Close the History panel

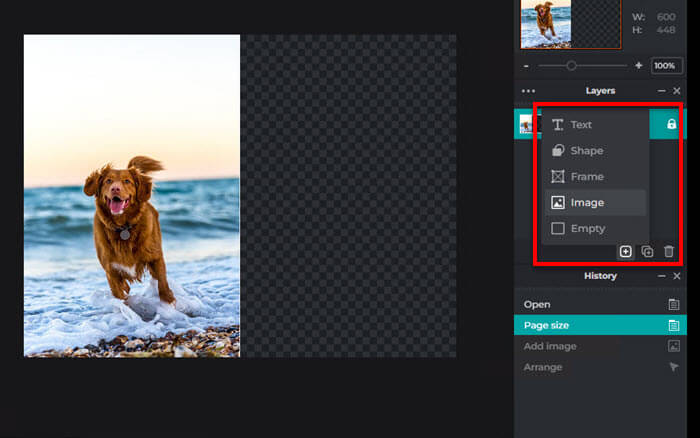click(x=677, y=276)
